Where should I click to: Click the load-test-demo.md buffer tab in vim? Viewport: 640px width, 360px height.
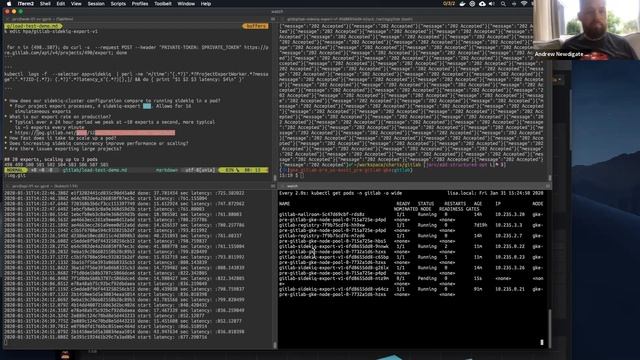[x=33, y=26]
